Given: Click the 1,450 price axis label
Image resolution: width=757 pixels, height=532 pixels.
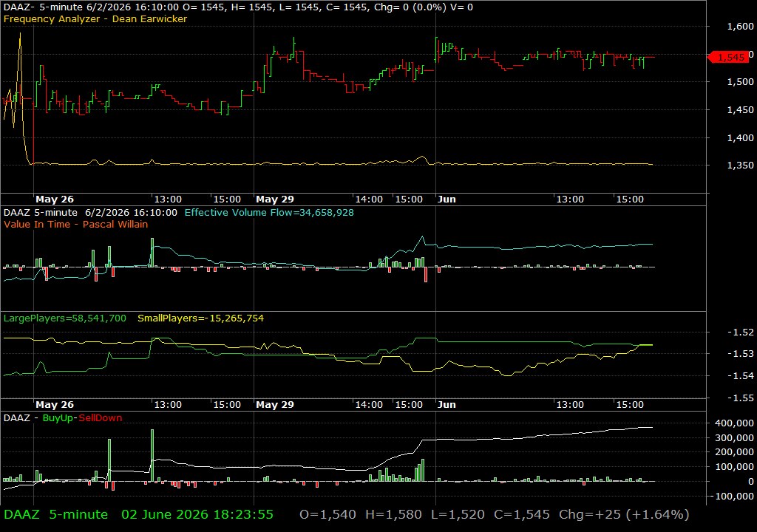Looking at the screenshot, I should [740, 109].
